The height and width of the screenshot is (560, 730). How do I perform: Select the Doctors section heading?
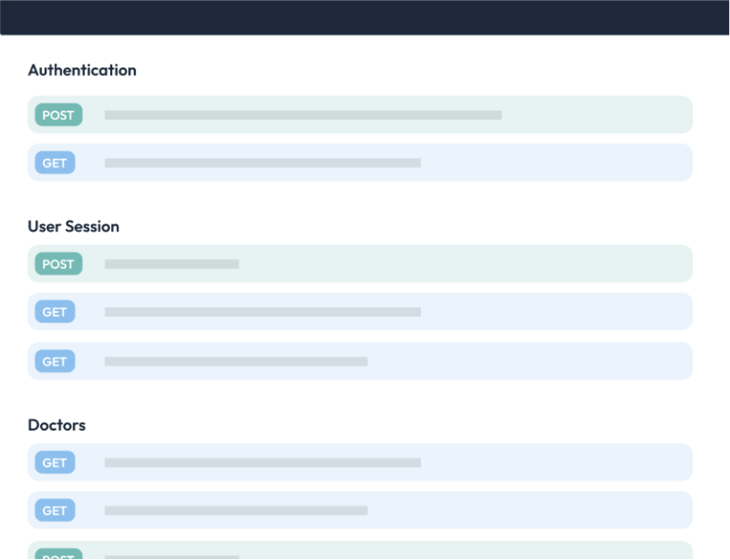click(56, 425)
